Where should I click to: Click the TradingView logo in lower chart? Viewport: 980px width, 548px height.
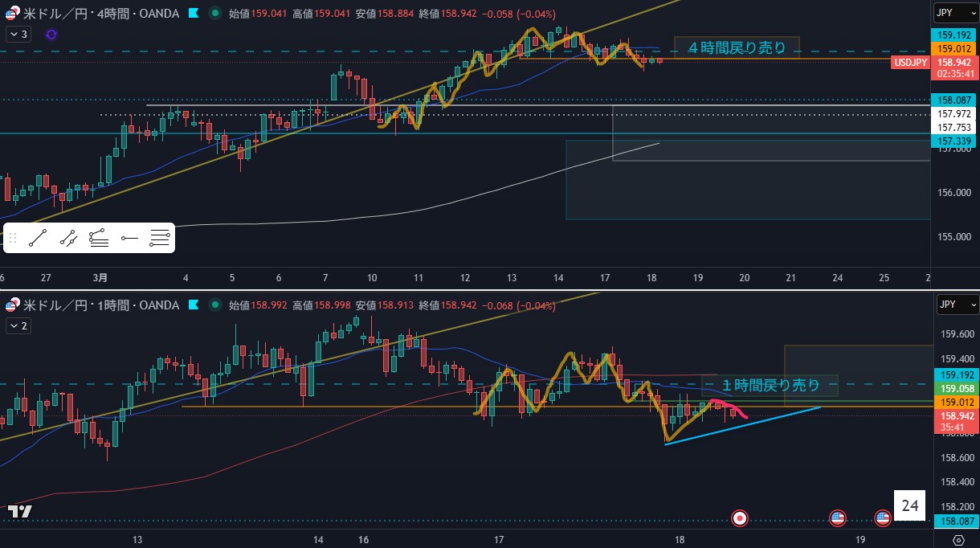point(19,511)
